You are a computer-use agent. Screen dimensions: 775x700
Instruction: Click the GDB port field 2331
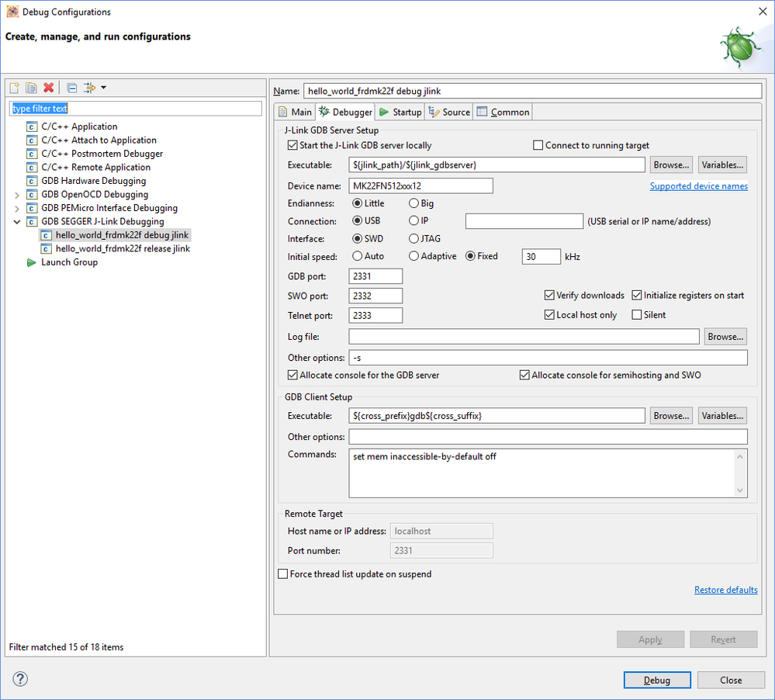point(375,276)
